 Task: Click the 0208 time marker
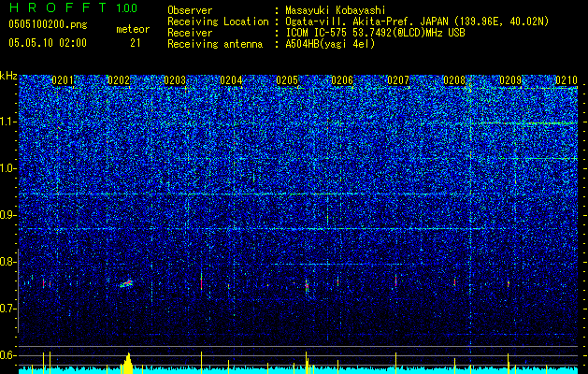click(454, 80)
